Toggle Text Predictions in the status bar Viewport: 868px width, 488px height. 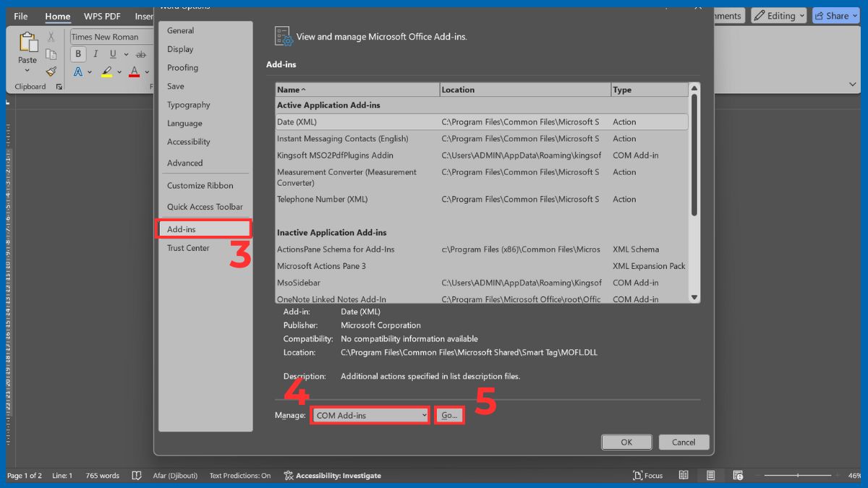pos(239,475)
